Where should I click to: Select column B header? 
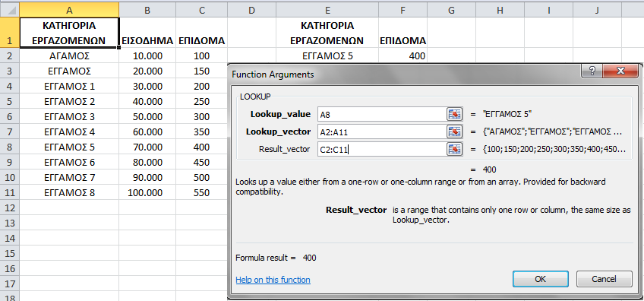pos(147,11)
